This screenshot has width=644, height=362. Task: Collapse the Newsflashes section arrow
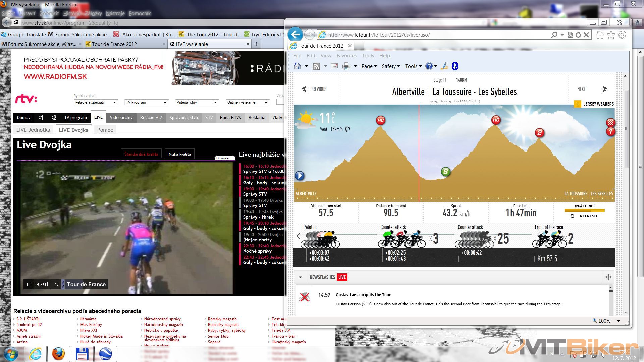point(300,277)
